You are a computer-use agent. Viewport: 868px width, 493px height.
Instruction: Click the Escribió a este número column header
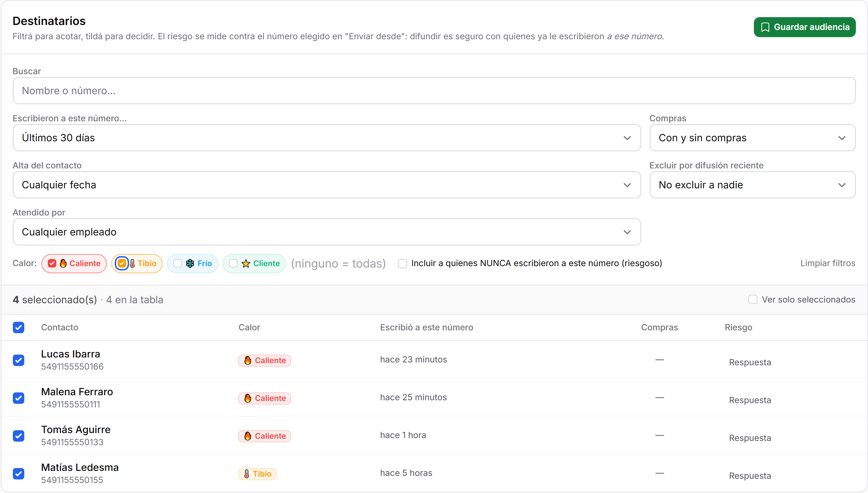click(x=427, y=327)
